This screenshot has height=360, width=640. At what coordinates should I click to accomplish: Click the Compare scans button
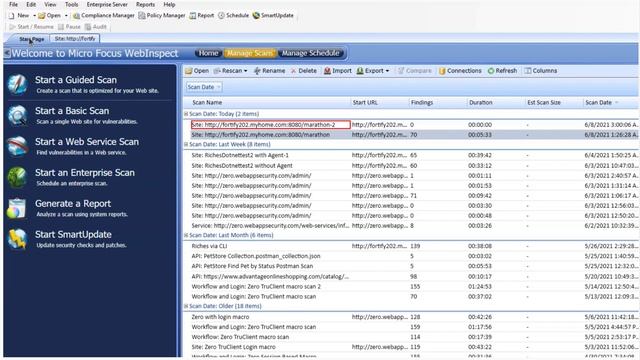(415, 71)
